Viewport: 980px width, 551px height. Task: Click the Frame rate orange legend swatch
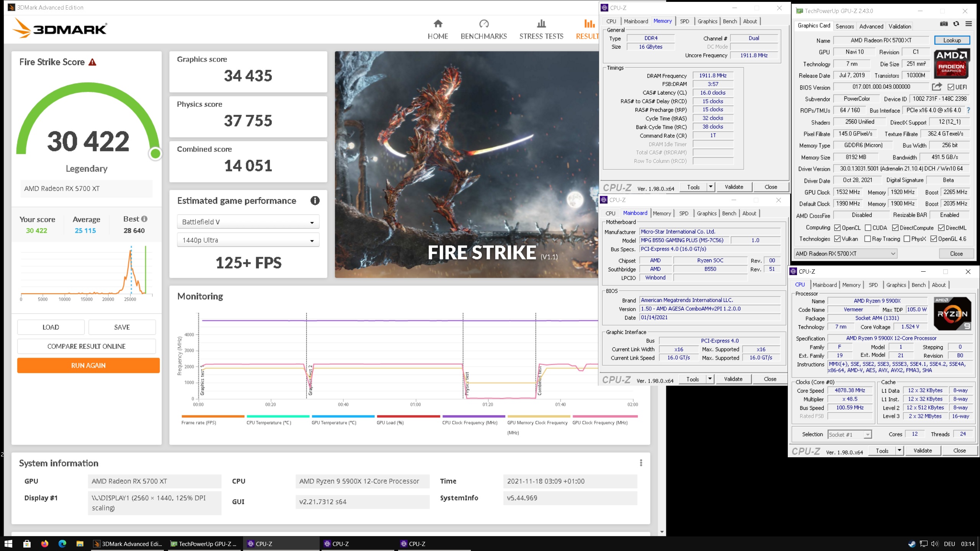[213, 416]
